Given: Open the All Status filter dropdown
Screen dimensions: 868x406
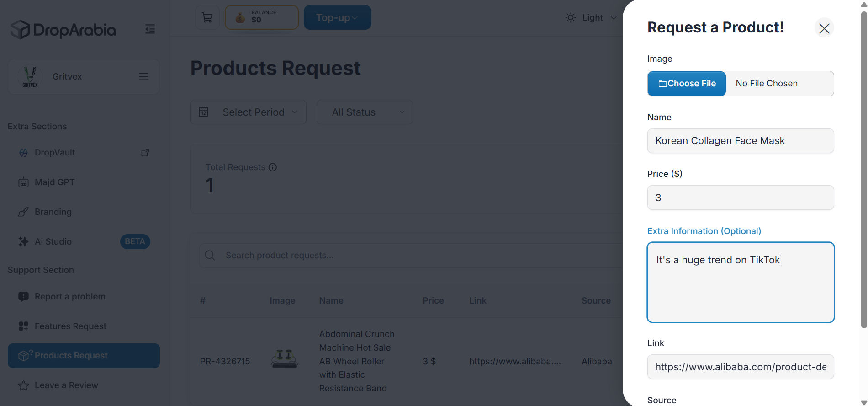Looking at the screenshot, I should [x=365, y=112].
